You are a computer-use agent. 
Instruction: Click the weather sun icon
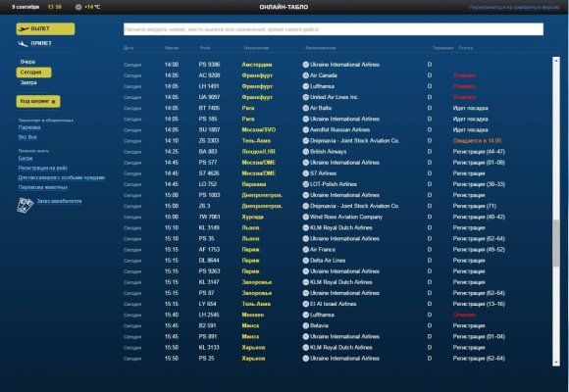point(78,7)
